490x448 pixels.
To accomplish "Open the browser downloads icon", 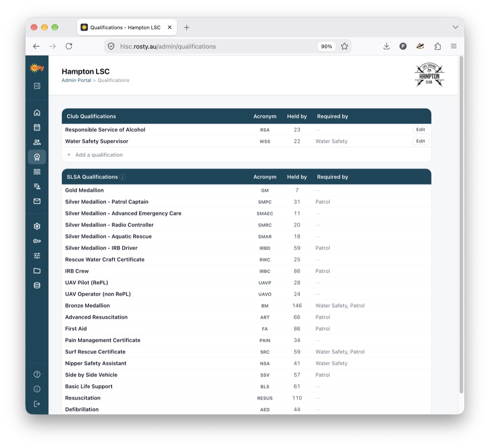I will tap(387, 46).
